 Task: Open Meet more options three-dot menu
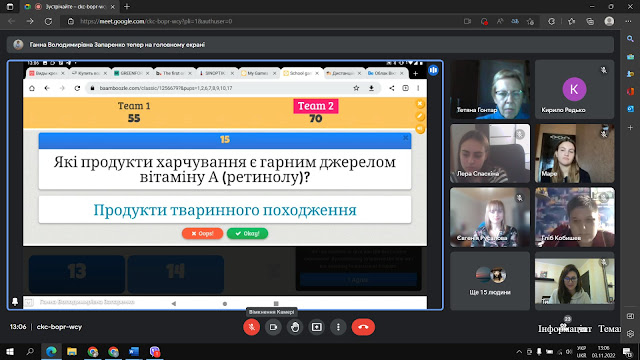[338, 327]
